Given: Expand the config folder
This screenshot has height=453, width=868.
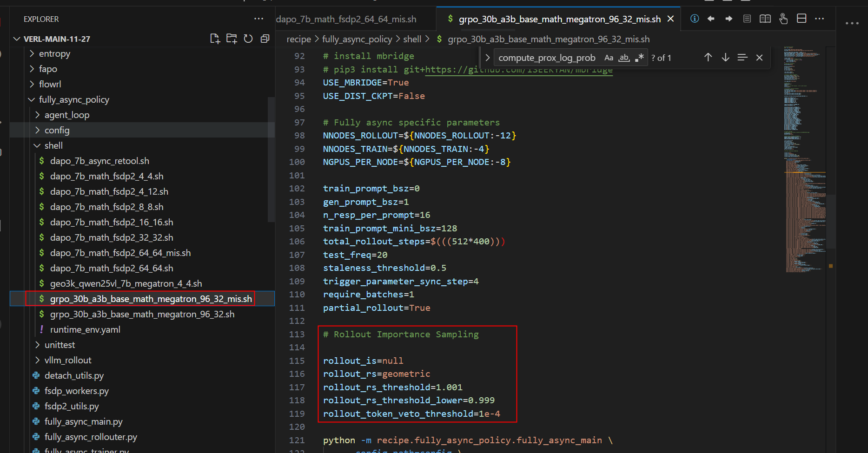Looking at the screenshot, I should (x=37, y=130).
